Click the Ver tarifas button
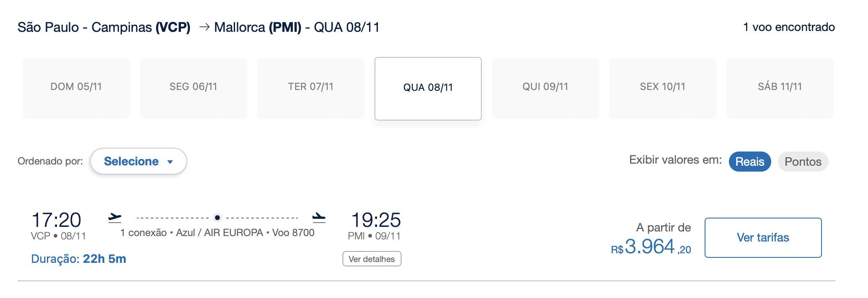 point(763,237)
